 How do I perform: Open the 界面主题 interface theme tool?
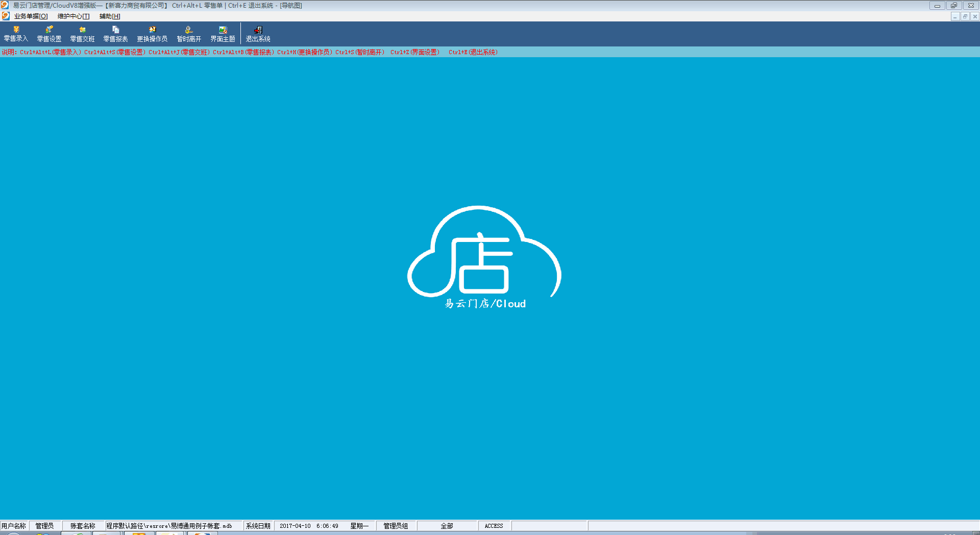click(x=223, y=34)
